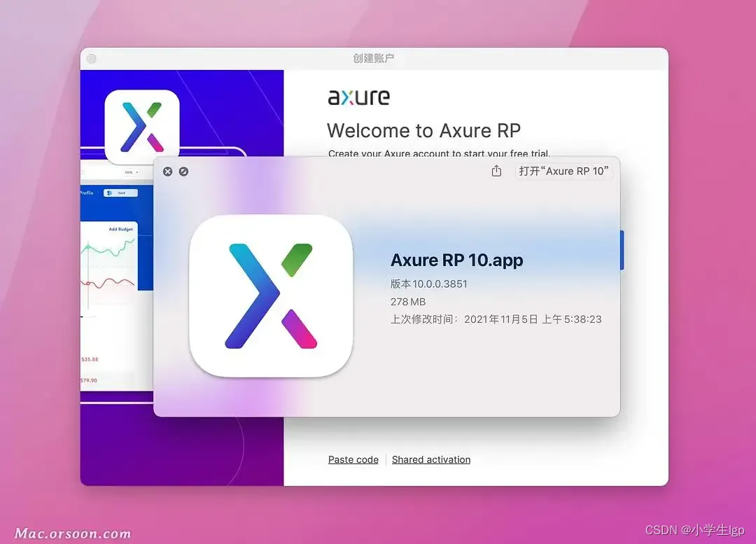Viewport: 756px width, 544px height.
Task: Click the blue button behind the preview panel
Action: click(x=622, y=251)
